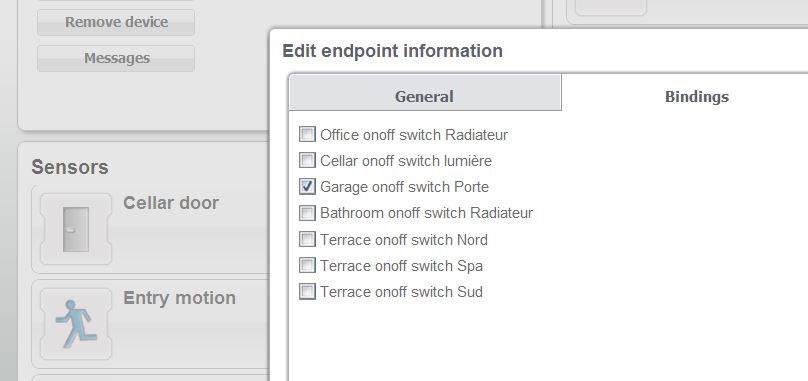Click the Garage onoff switch Porte label text
Screen dimensions: 808x381
pos(404,187)
